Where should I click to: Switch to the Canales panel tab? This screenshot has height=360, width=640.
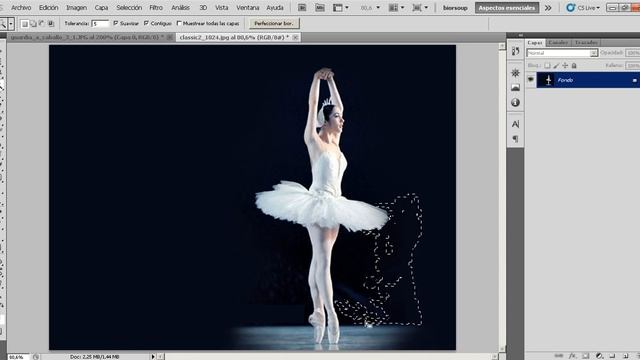558,42
